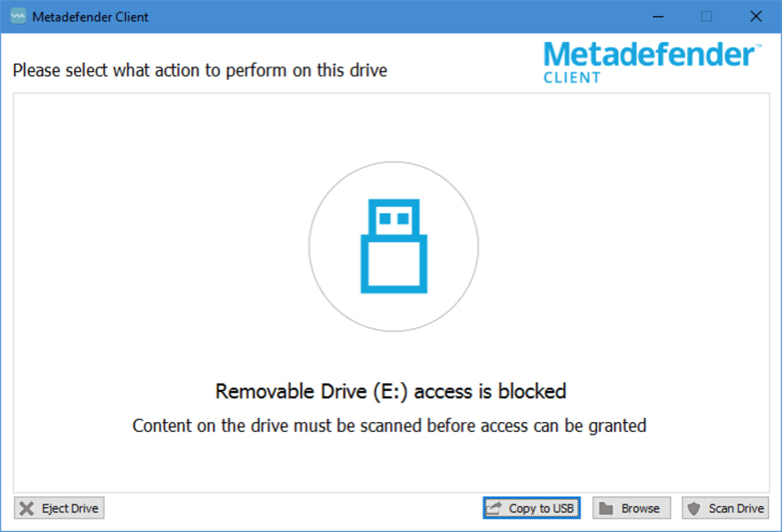Viewport: 782px width, 532px height.
Task: Click the 'Metadefender Client' title bar text
Action: 90,17
